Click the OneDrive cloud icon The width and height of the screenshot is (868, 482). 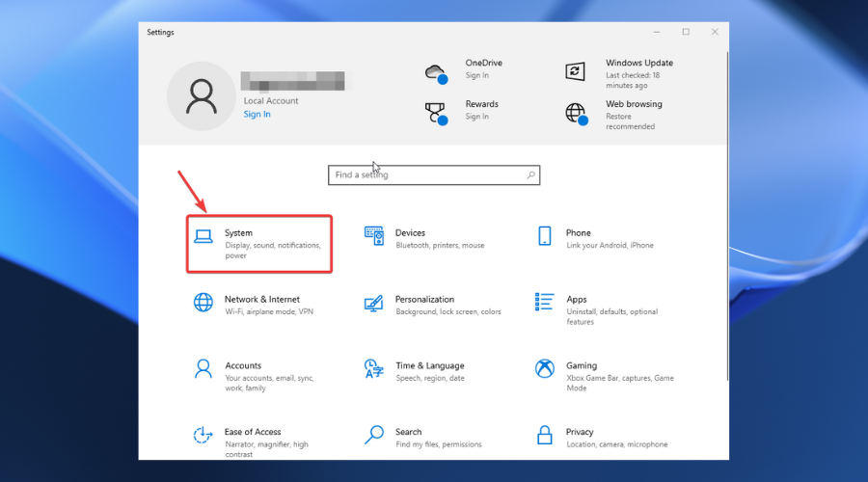tap(436, 73)
